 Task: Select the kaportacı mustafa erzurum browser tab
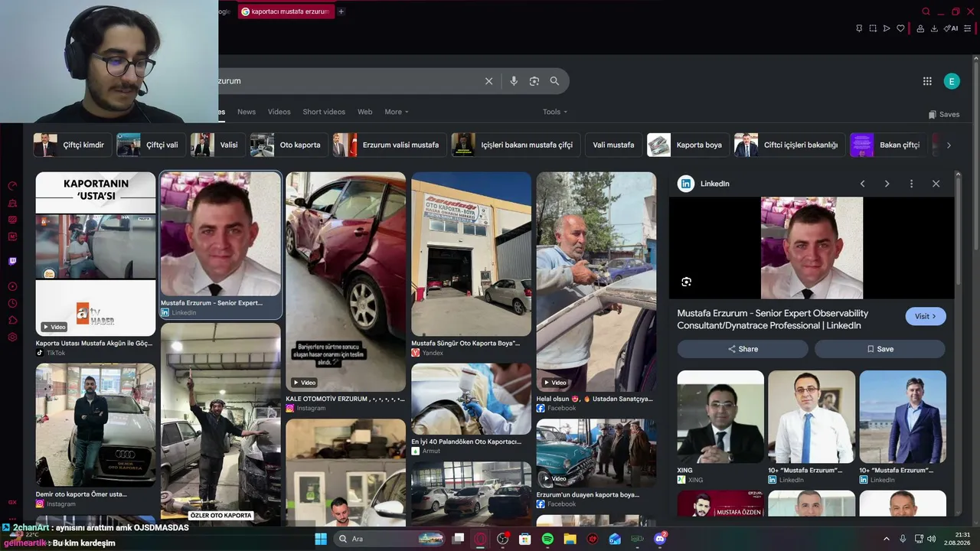[286, 11]
